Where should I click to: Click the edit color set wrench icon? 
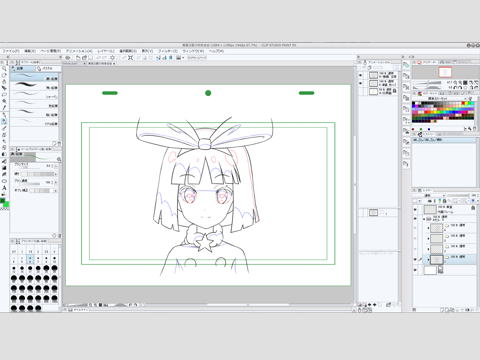[470, 99]
